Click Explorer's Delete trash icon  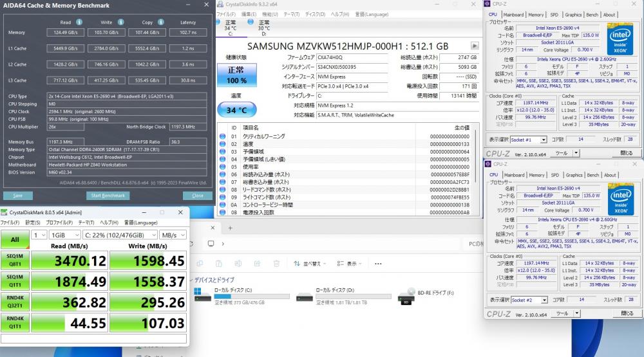(x=276, y=264)
